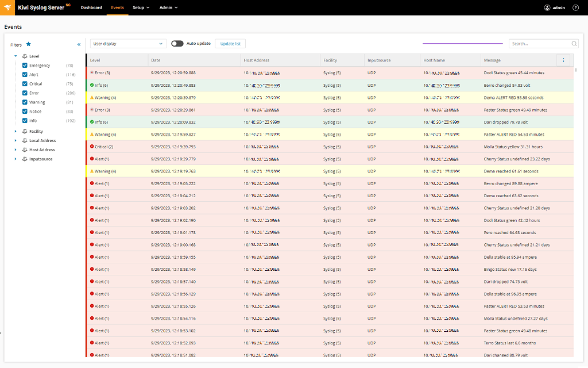
Task: Enable the Auto update toggle
Action: 179,43
